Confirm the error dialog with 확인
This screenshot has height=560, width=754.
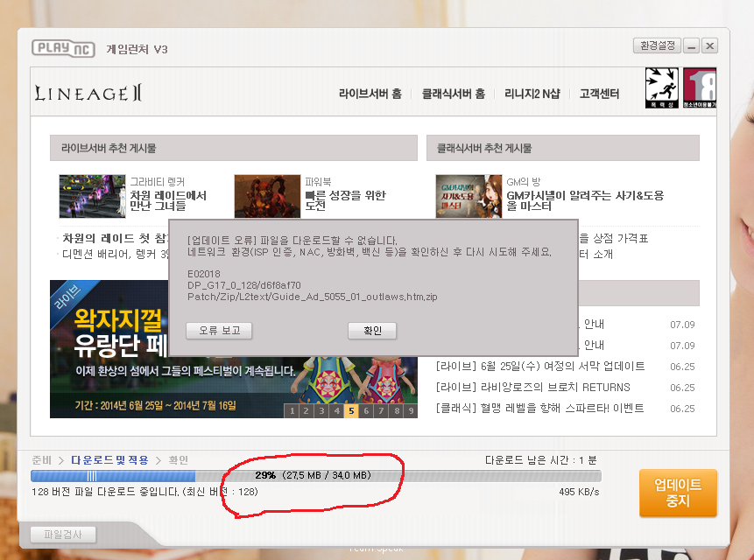pyautogui.click(x=372, y=331)
